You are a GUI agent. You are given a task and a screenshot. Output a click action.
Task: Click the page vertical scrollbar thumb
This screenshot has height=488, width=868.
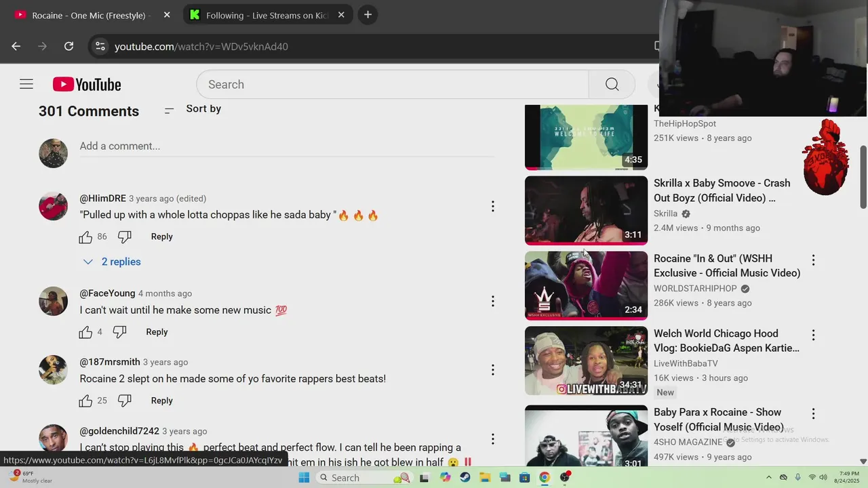pyautogui.click(x=863, y=177)
